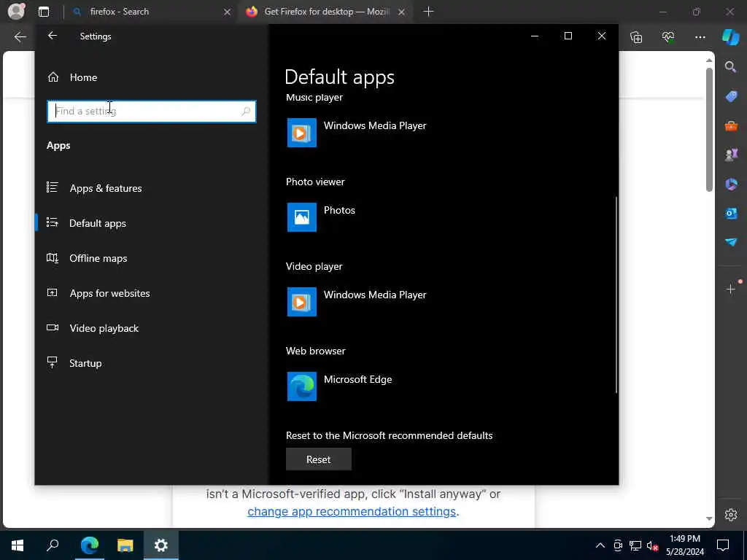Image resolution: width=747 pixels, height=560 pixels.
Task: Open Edge sidebar Search icon
Action: [x=731, y=67]
